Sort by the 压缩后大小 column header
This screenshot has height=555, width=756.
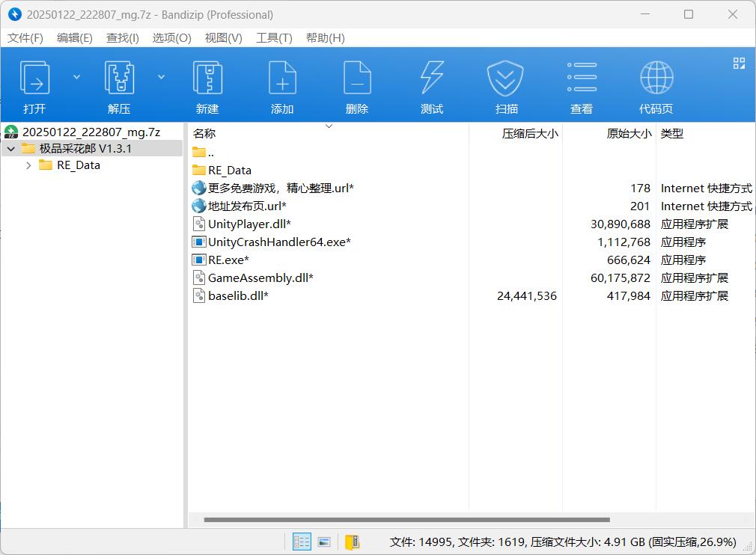point(516,133)
